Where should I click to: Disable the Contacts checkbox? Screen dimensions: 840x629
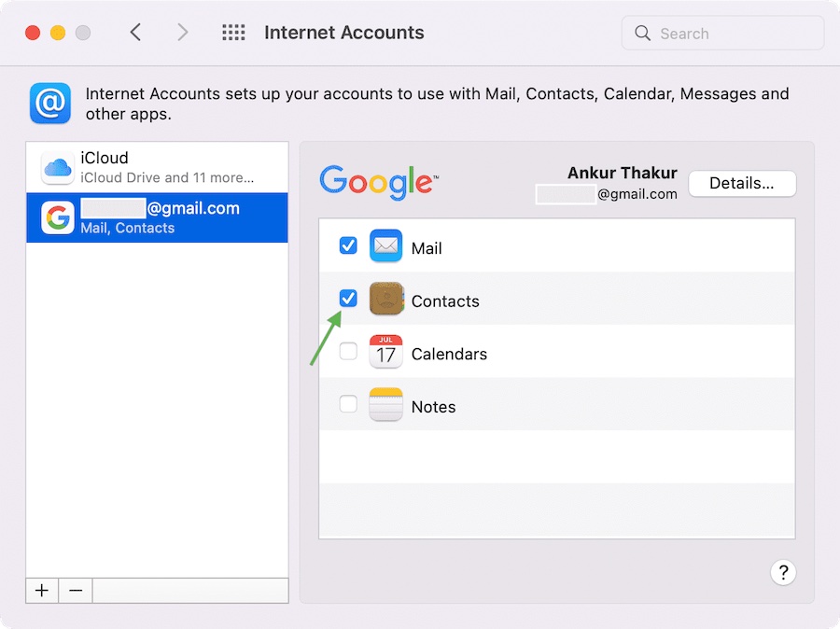[x=348, y=299]
